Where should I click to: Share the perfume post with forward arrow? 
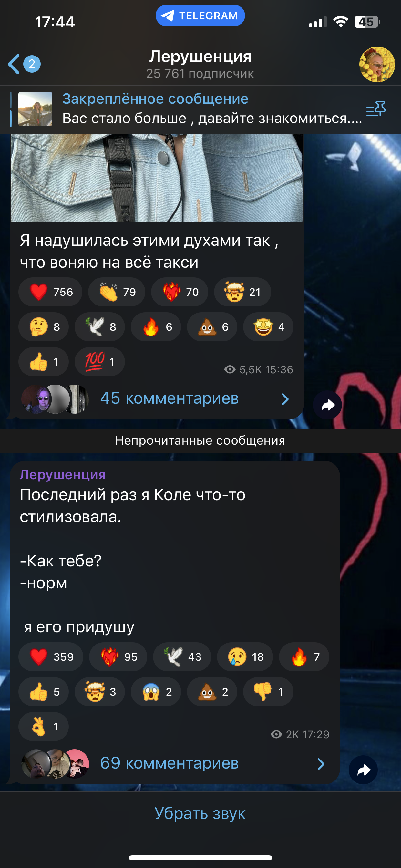point(327,405)
